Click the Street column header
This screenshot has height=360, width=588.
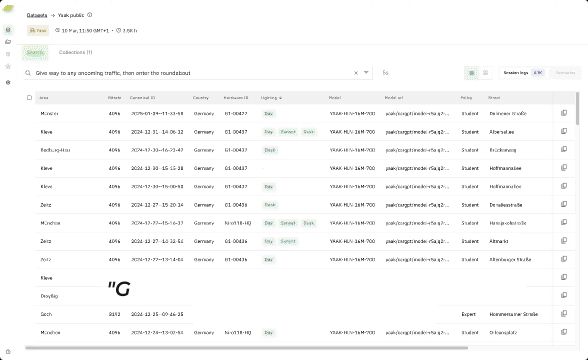click(494, 98)
